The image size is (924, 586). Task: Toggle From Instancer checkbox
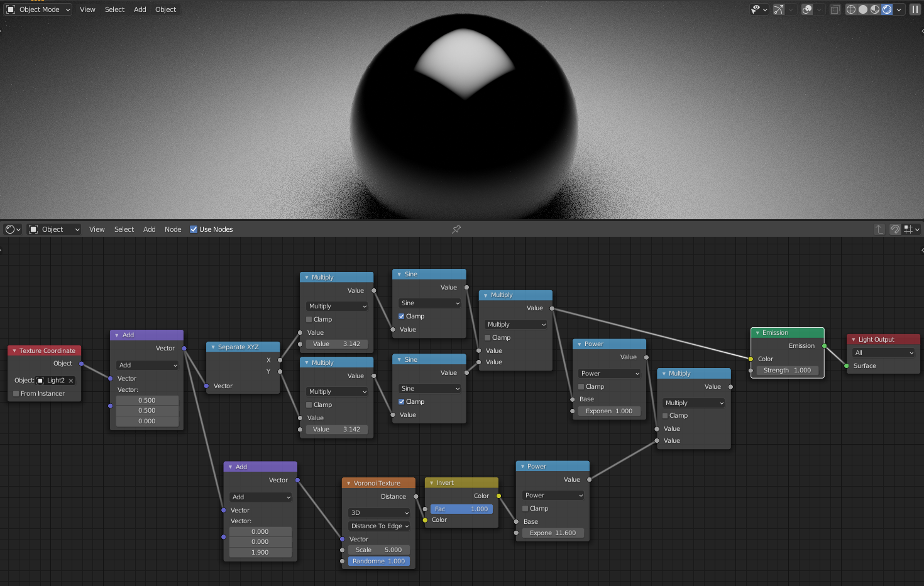click(x=16, y=394)
